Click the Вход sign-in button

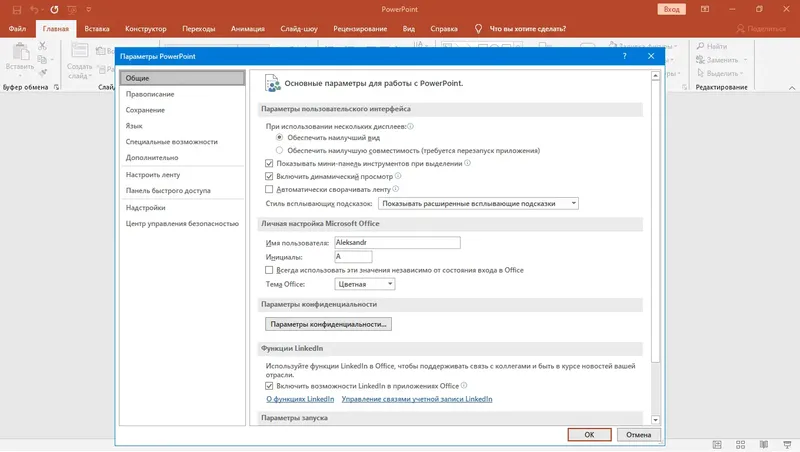[x=671, y=9]
